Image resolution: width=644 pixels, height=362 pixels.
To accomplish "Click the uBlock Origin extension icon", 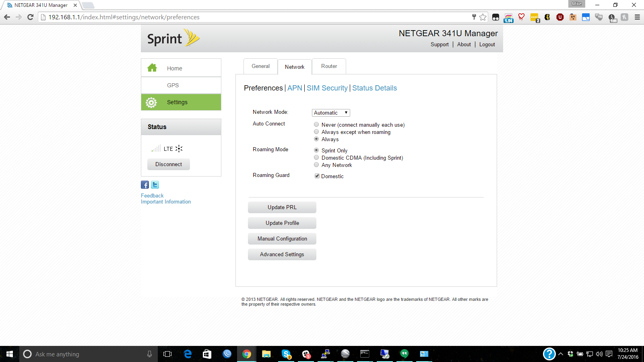I will coord(560,17).
